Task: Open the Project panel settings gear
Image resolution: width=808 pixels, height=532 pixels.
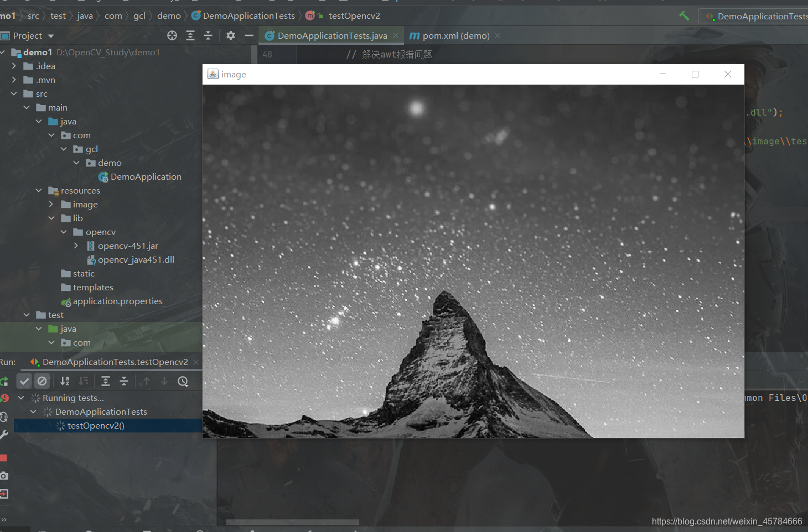Action: tap(230, 35)
